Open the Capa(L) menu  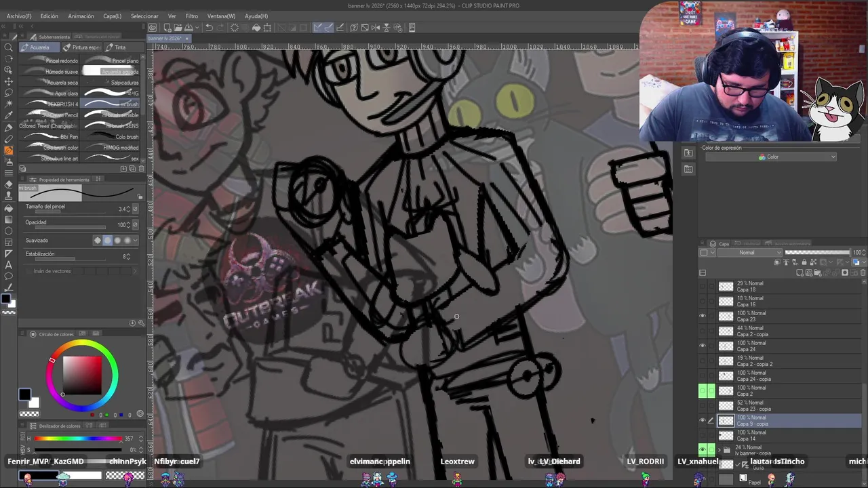(x=112, y=16)
